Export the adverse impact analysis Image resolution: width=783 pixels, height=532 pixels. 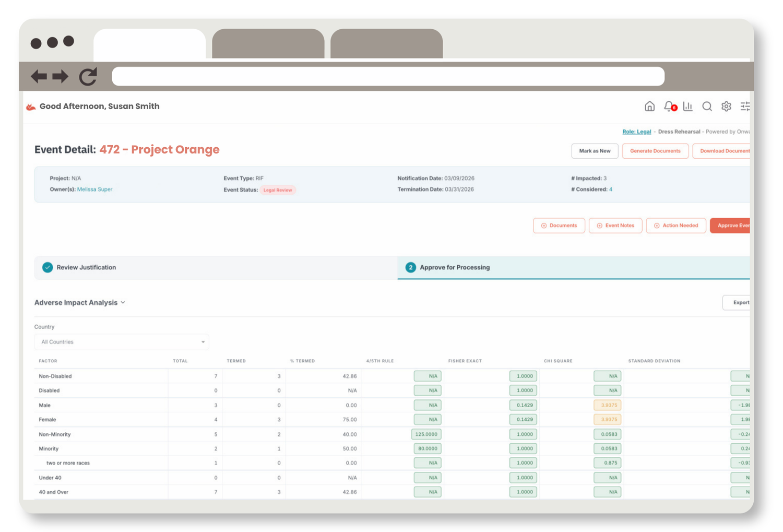[737, 302]
